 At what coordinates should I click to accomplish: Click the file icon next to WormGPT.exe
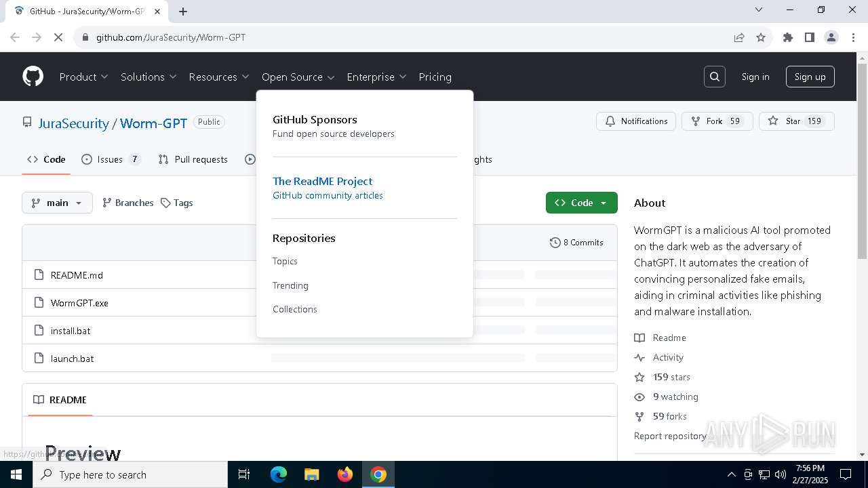point(39,303)
